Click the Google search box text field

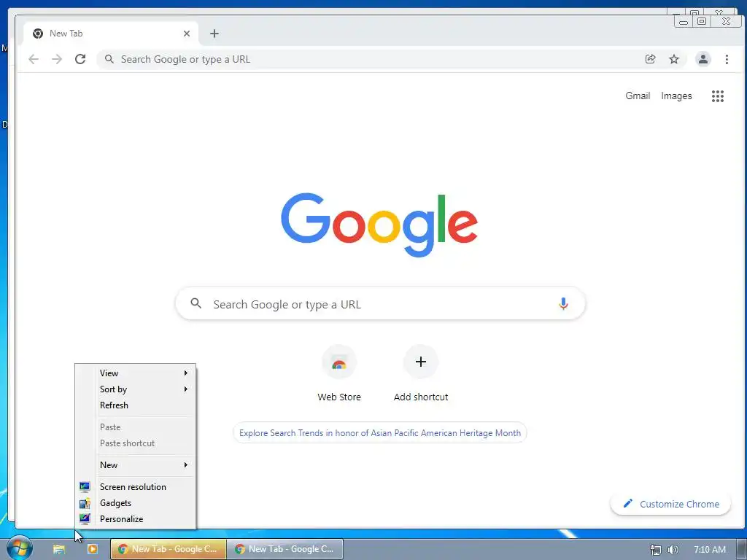point(380,304)
